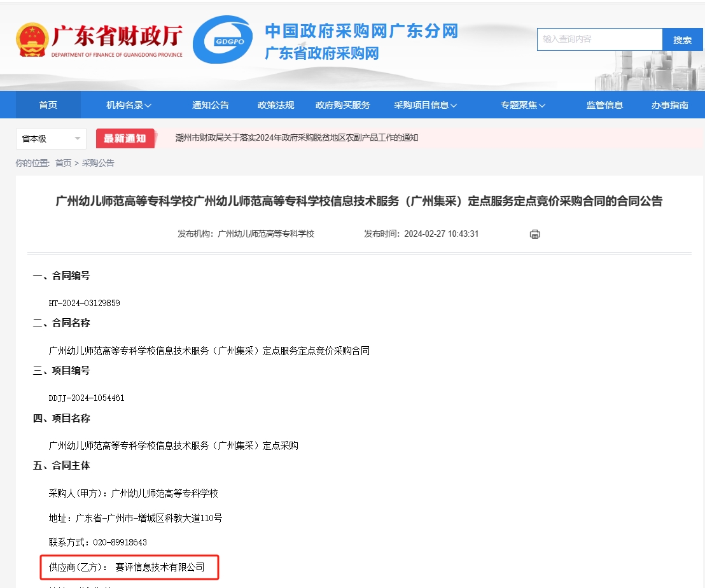Click the print icon beside publish time
Viewport: 705px width, 588px height.
click(534, 234)
